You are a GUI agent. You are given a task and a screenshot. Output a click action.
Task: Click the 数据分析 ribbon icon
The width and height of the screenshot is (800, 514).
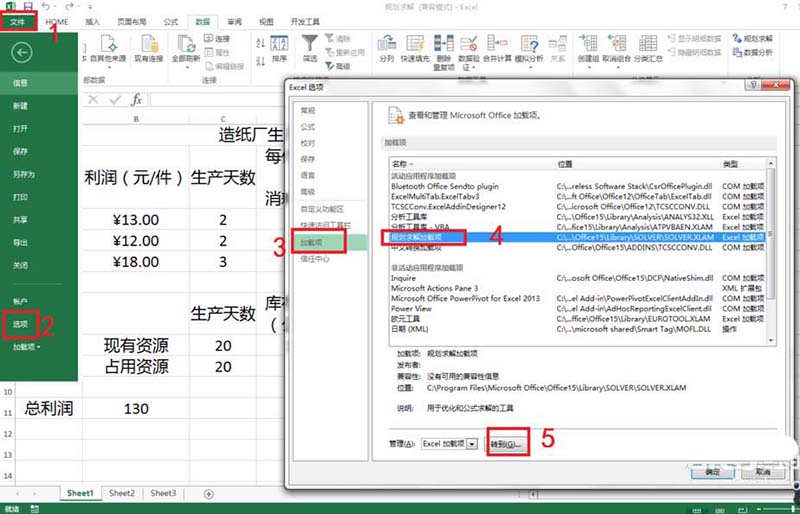pyautogui.click(x=753, y=52)
